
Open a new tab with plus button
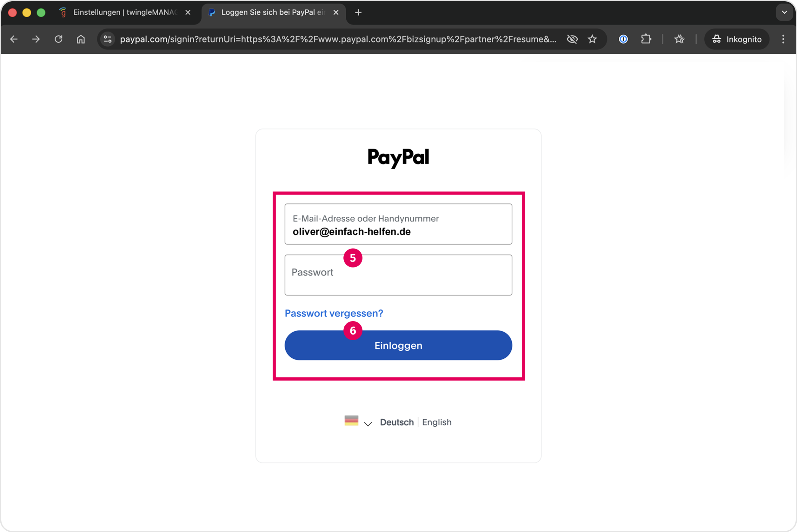click(x=358, y=13)
